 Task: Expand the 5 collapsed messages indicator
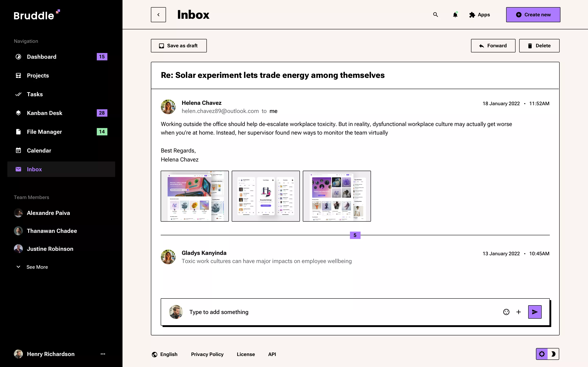click(x=355, y=235)
